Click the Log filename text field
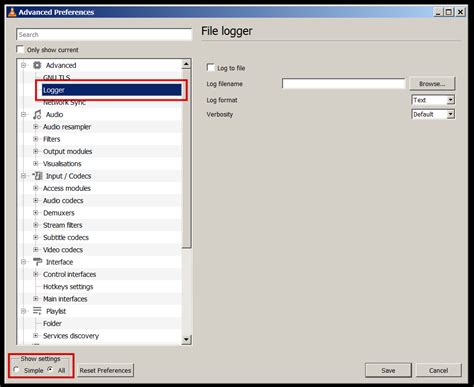 [x=343, y=84]
